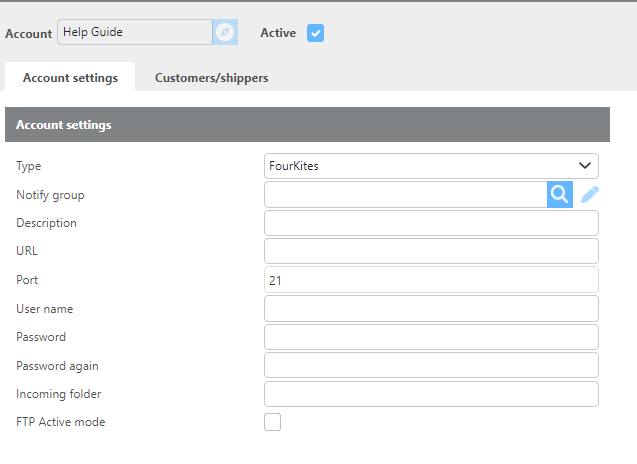Click the Incoming folder field

tap(431, 394)
